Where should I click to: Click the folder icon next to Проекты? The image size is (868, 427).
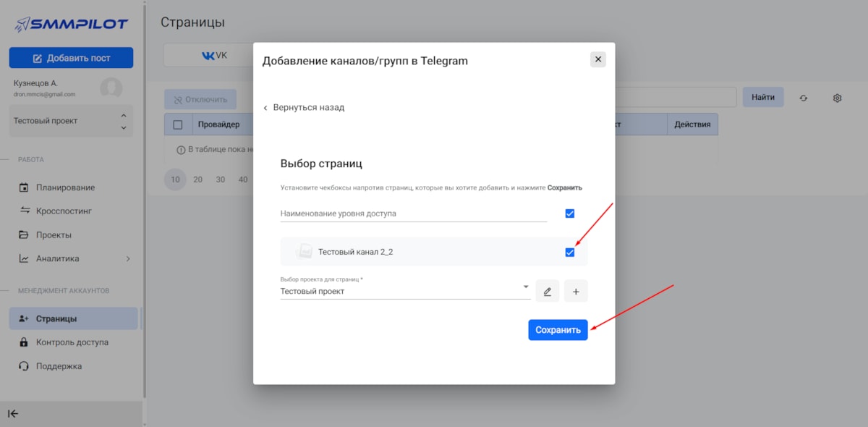pos(23,235)
